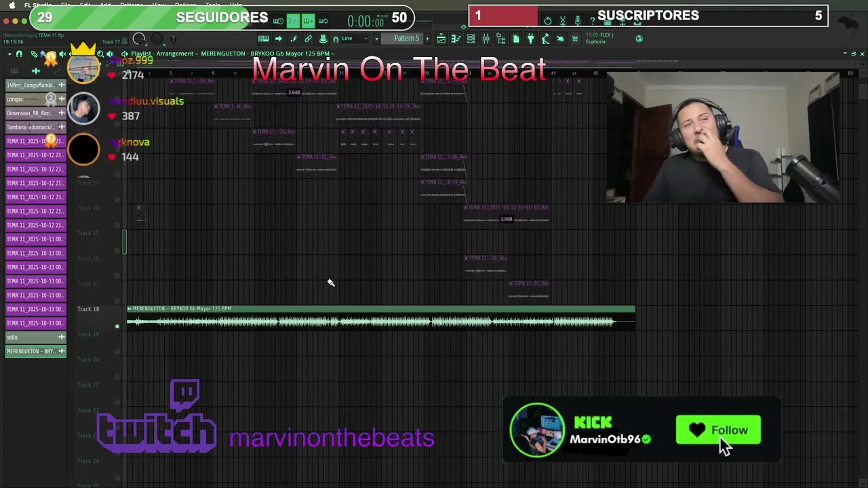Adjust the master volume knob
Screen dimensions: 868x488
coord(139,39)
